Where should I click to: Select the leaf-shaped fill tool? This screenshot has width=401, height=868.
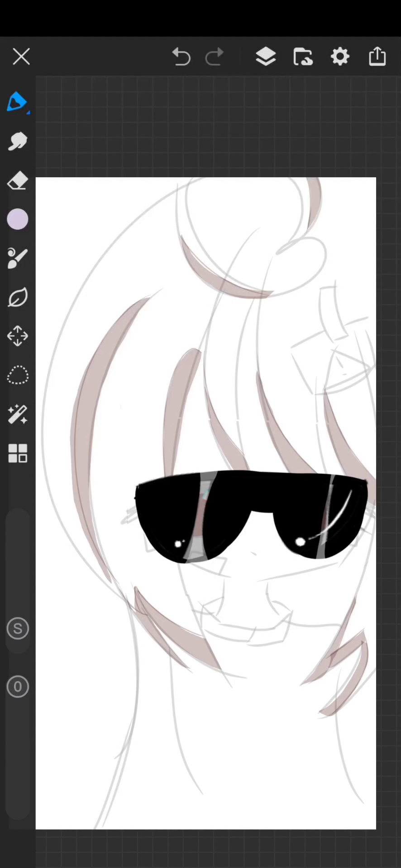[x=18, y=297]
